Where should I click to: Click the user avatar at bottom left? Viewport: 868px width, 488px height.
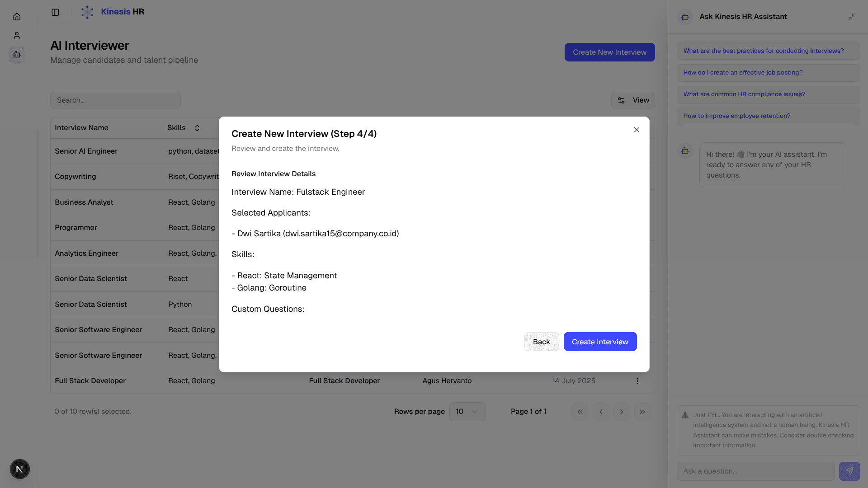pyautogui.click(x=19, y=469)
